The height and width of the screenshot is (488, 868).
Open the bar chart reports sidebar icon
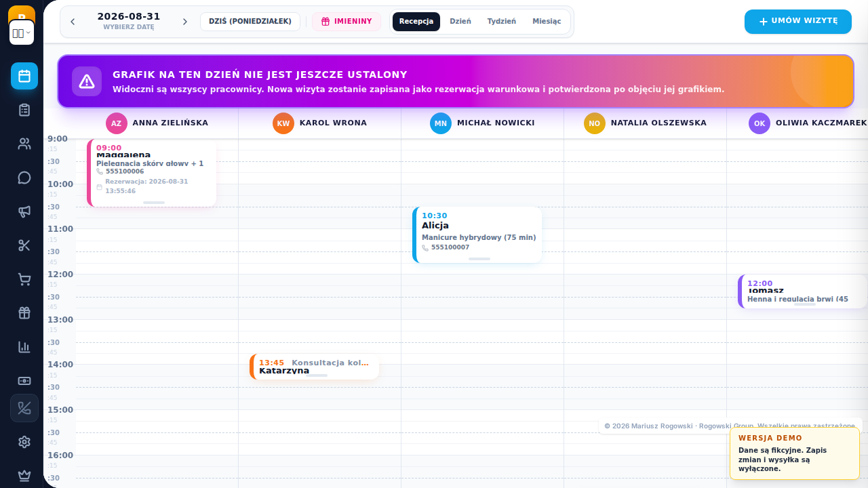(24, 347)
